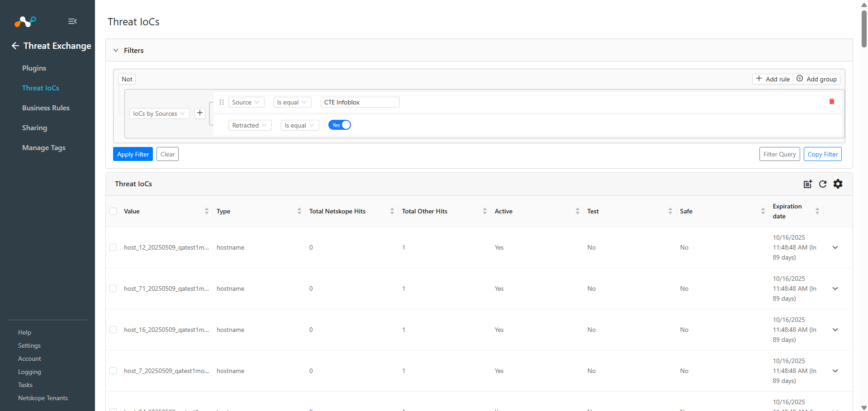Check the host_12_20250509 row checkbox
868x411 pixels.
coord(113,247)
